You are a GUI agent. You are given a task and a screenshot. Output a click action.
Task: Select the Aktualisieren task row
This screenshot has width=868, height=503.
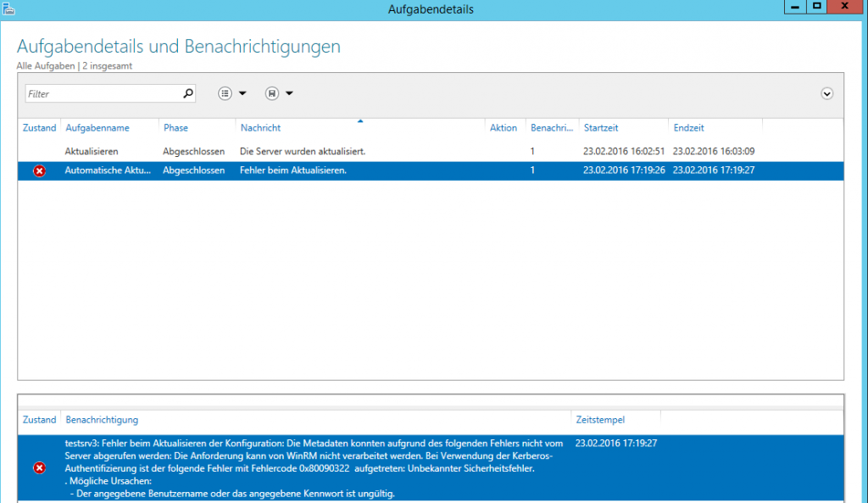click(x=431, y=151)
